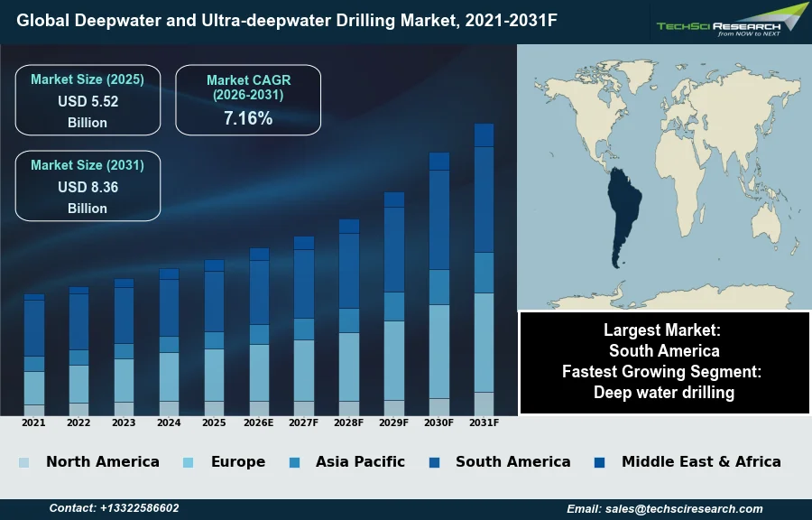Click the Asia Pacific legend swatch

pos(293,462)
